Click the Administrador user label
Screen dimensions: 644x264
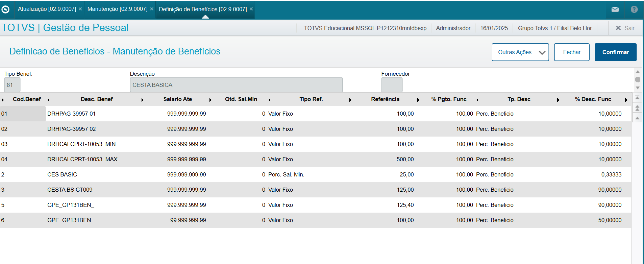[x=453, y=28]
